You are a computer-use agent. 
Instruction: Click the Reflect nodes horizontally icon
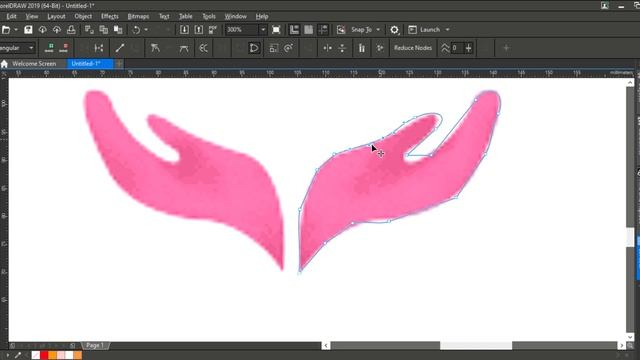click(x=327, y=48)
